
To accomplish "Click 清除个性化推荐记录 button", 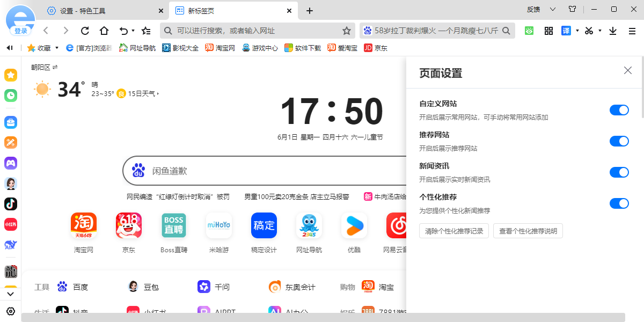I will tap(454, 231).
